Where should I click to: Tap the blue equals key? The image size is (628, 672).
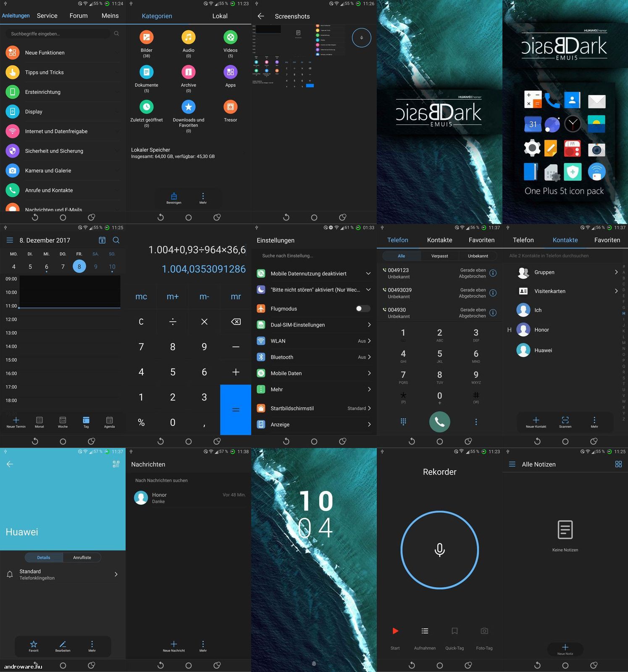[236, 409]
